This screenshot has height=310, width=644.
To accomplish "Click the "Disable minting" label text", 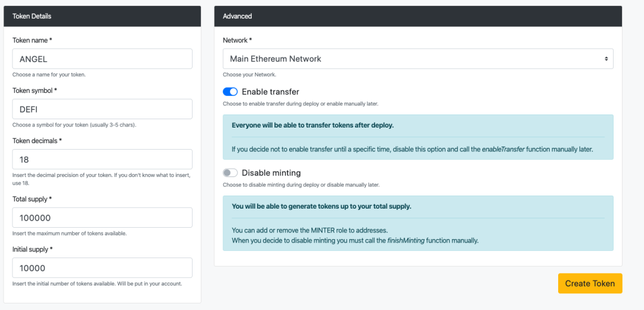I will 271,173.
